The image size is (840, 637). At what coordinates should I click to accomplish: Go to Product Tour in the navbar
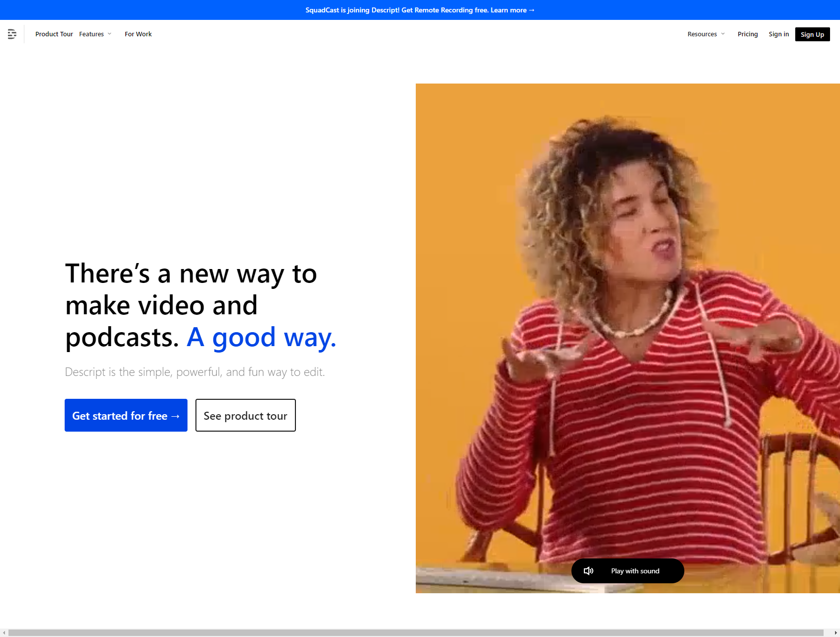pos(54,34)
